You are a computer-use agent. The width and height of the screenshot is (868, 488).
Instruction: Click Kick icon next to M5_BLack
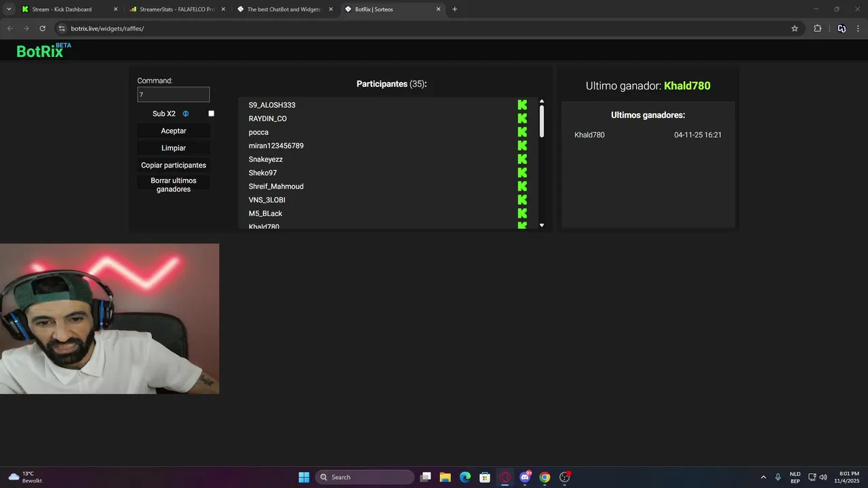[522, 213]
